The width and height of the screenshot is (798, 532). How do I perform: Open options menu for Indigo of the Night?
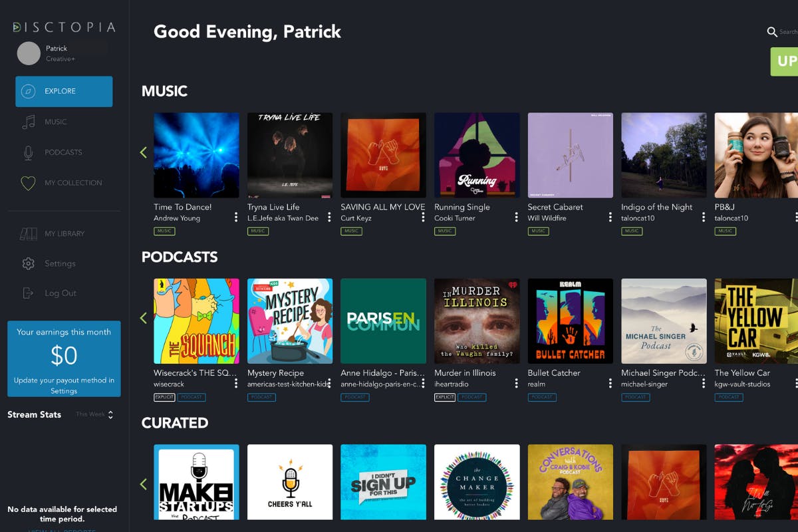704,217
